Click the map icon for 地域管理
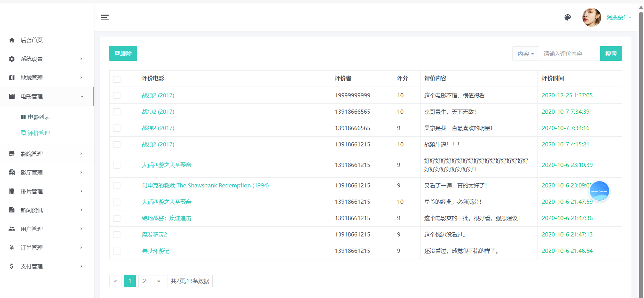The image size is (644, 298). pos(12,78)
